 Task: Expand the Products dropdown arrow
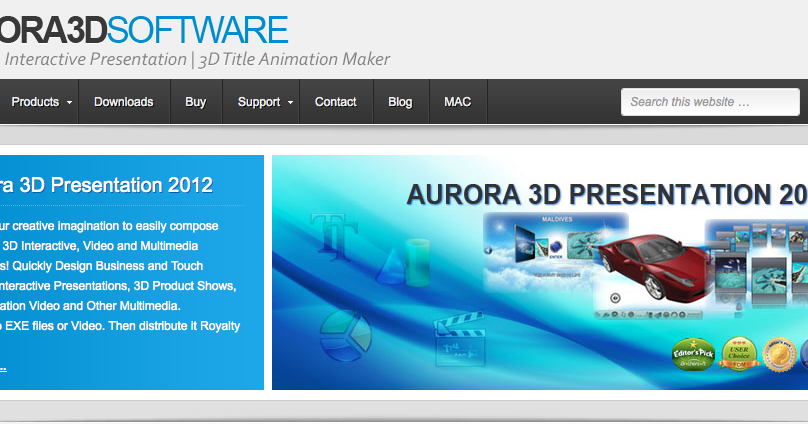click(69, 103)
